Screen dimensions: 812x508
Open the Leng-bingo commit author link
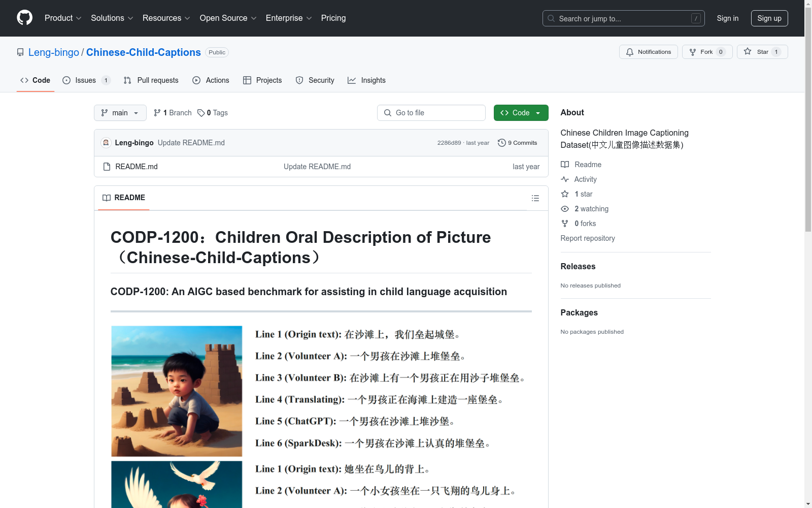pyautogui.click(x=134, y=143)
